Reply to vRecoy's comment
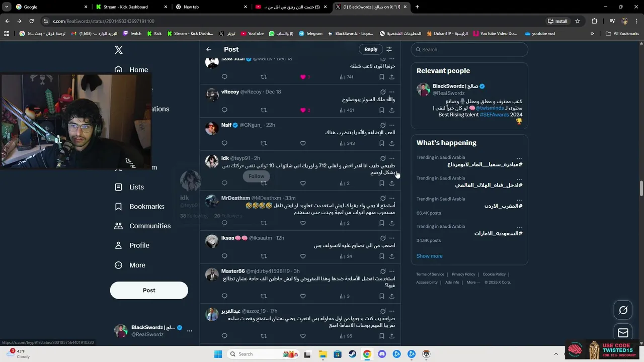 click(224, 110)
